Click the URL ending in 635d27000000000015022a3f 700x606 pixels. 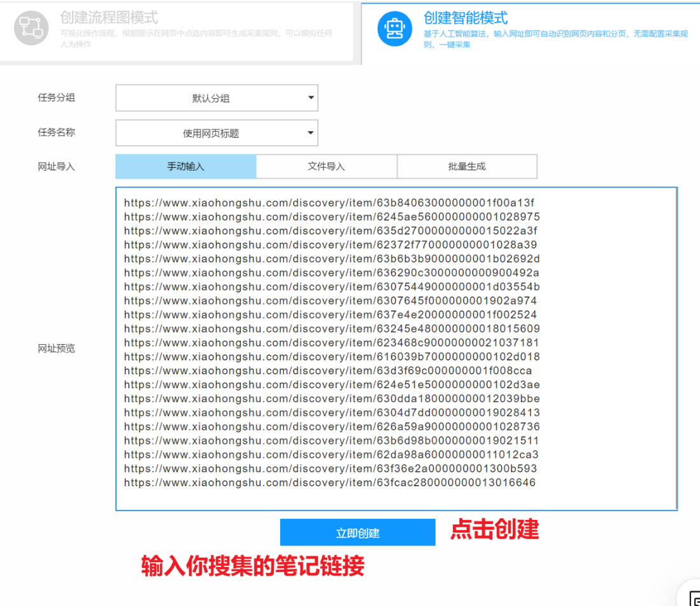(331, 231)
